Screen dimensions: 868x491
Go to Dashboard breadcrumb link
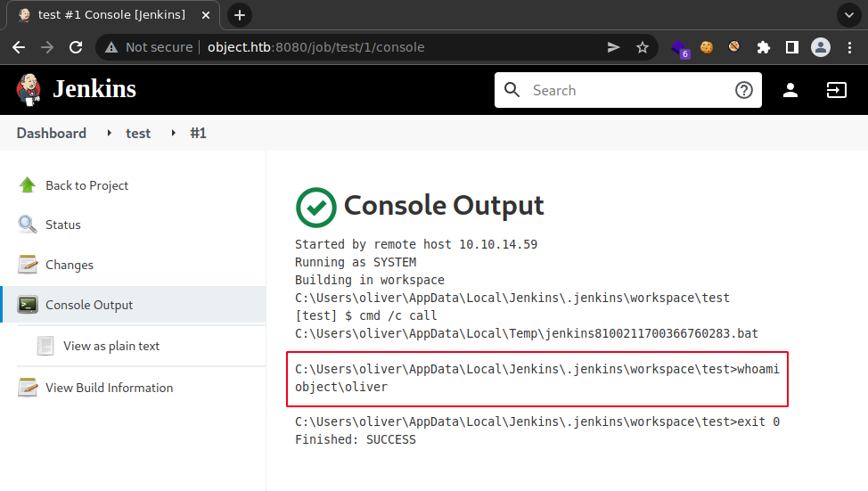52,133
